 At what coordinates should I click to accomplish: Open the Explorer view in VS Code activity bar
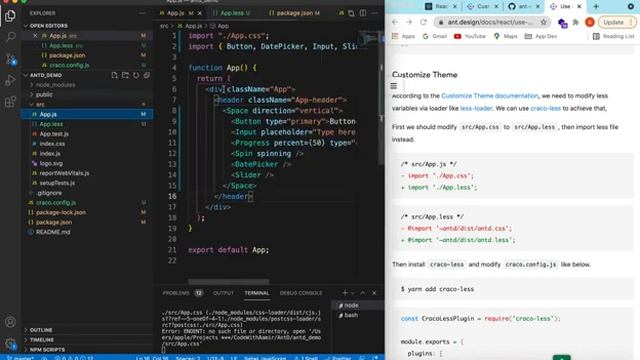[x=10, y=16]
